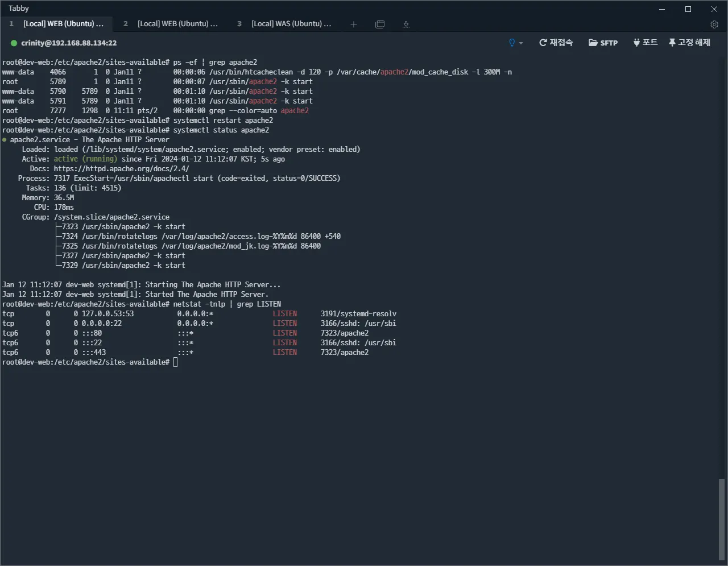Select the first [Local] WEB (Ubuntu) tab

click(x=63, y=24)
